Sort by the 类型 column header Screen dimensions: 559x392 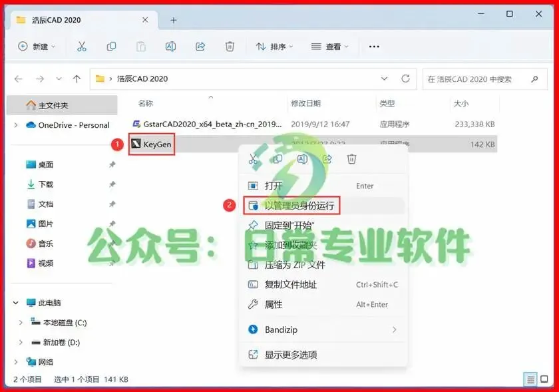[387, 103]
